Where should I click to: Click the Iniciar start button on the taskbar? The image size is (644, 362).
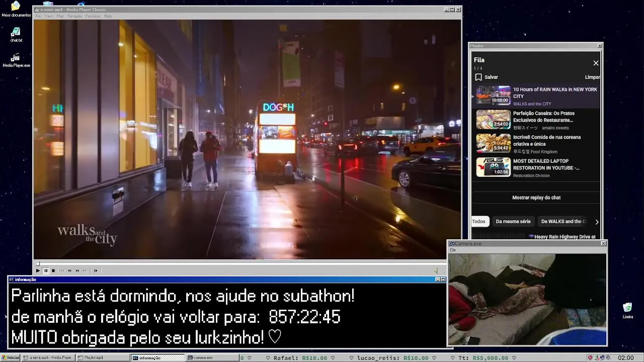(x=11, y=357)
